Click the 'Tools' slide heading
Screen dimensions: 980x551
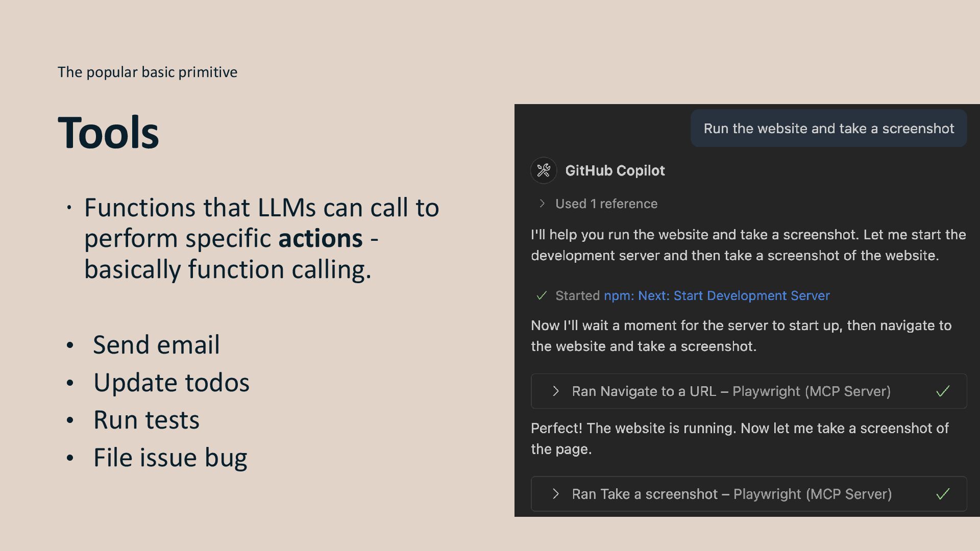(x=108, y=133)
